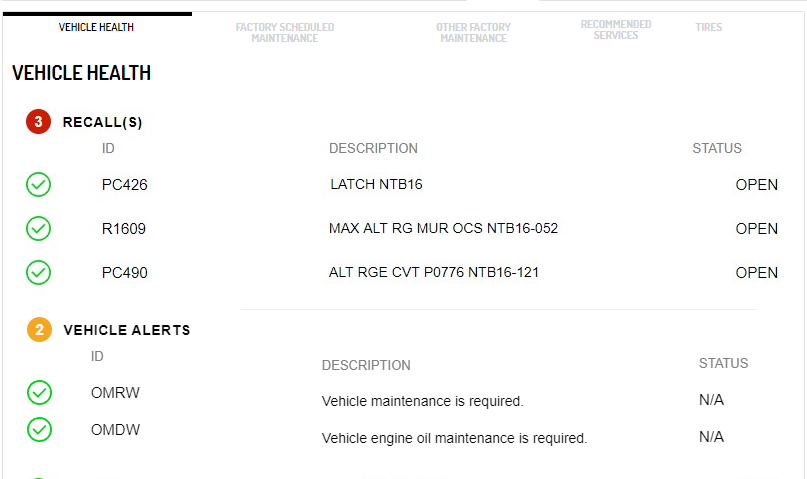Click recall ID PC426

click(x=124, y=185)
